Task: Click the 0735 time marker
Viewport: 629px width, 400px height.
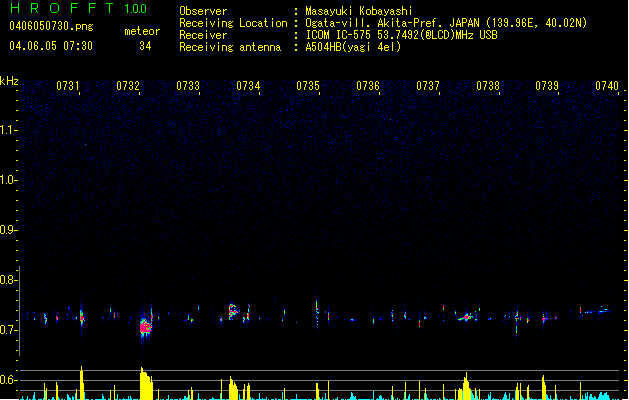Action: 308,86
